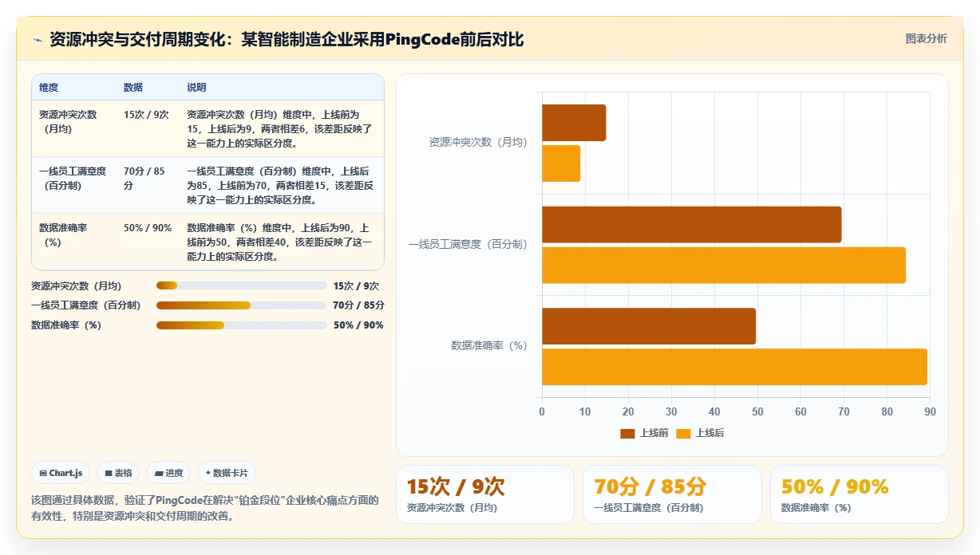This screenshot has width=980, height=555.
Task: Click the progress value 70分 / 85分
Action: [358, 305]
